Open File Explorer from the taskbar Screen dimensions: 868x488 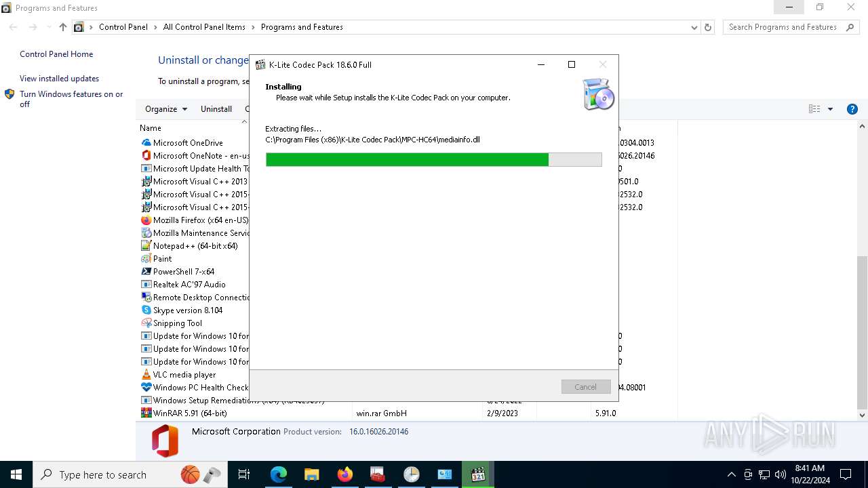(311, 474)
